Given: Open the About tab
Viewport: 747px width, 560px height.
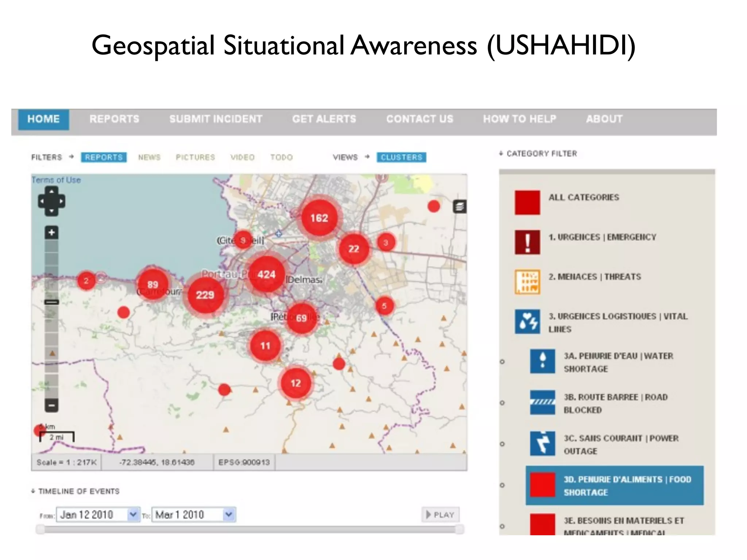Looking at the screenshot, I should [x=604, y=119].
